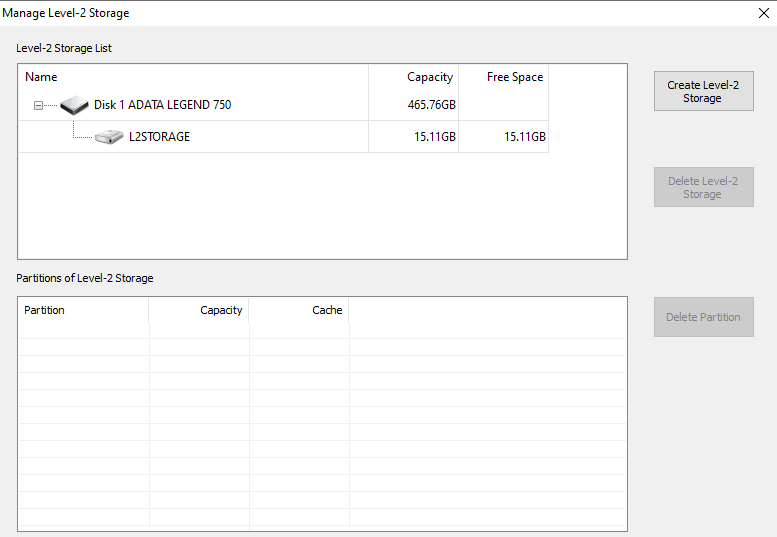Click the Partition column header

44,310
